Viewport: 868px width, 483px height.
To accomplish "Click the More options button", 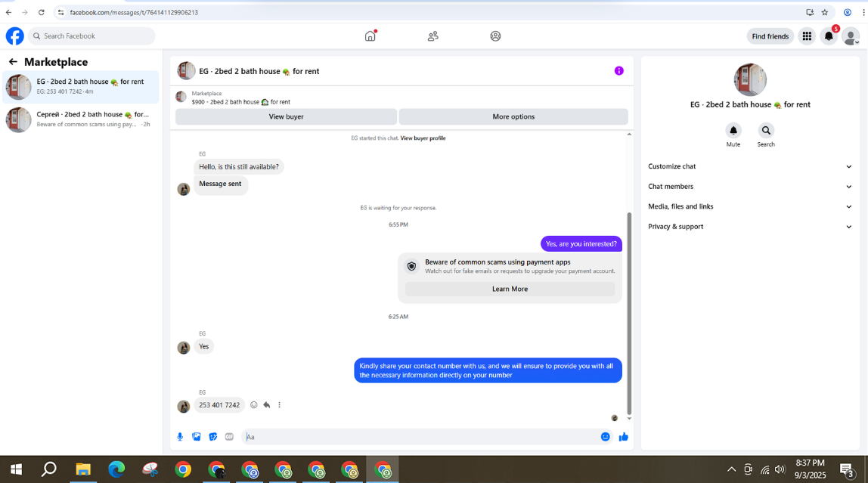I will click(513, 116).
